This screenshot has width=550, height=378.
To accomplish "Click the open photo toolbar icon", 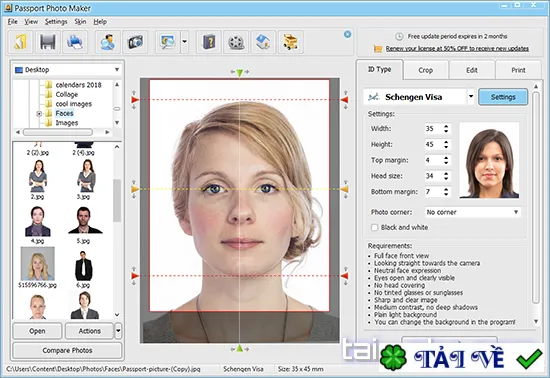I will 21,42.
